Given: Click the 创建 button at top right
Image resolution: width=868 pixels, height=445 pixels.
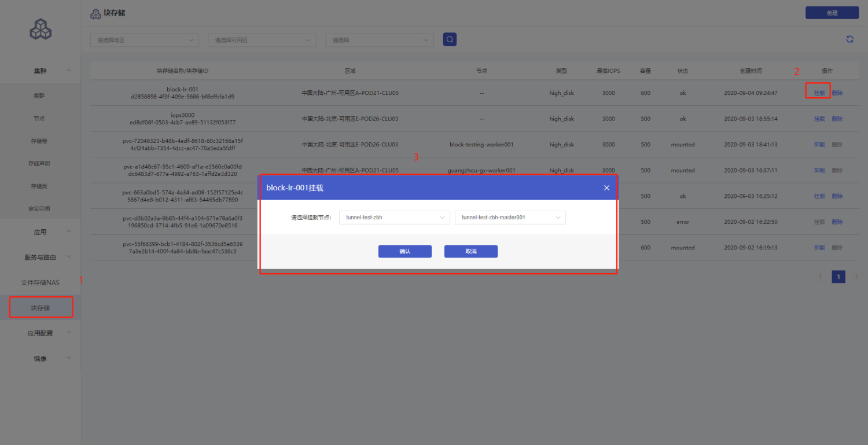Looking at the screenshot, I should [832, 13].
